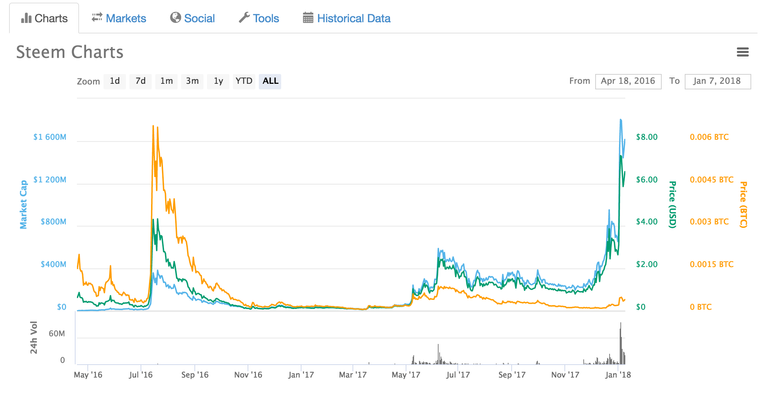Select the 1m zoom option
This screenshot has width=768, height=397.
pos(167,81)
